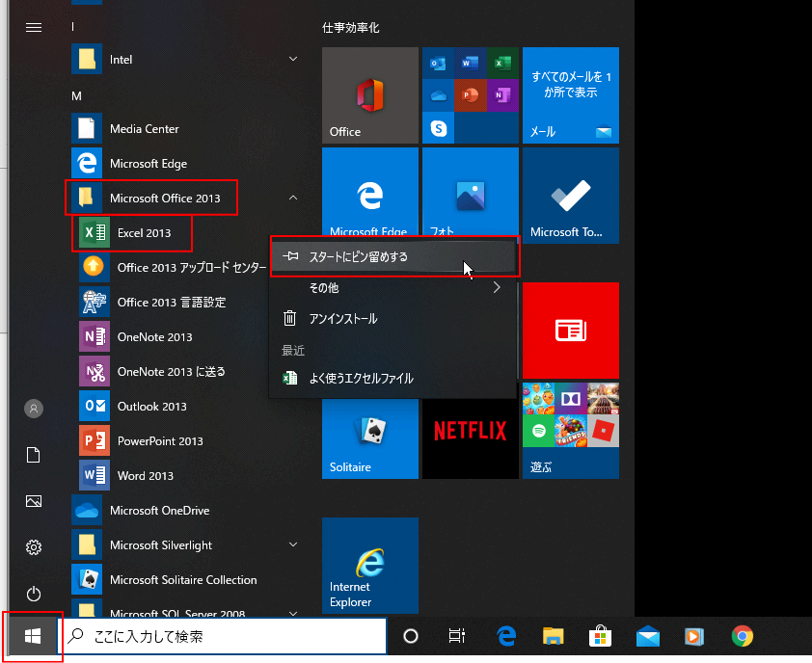Image resolution: width=812 pixels, height=663 pixels.
Task: Open recent file よく使うエクセルファイル
Action: click(x=393, y=379)
